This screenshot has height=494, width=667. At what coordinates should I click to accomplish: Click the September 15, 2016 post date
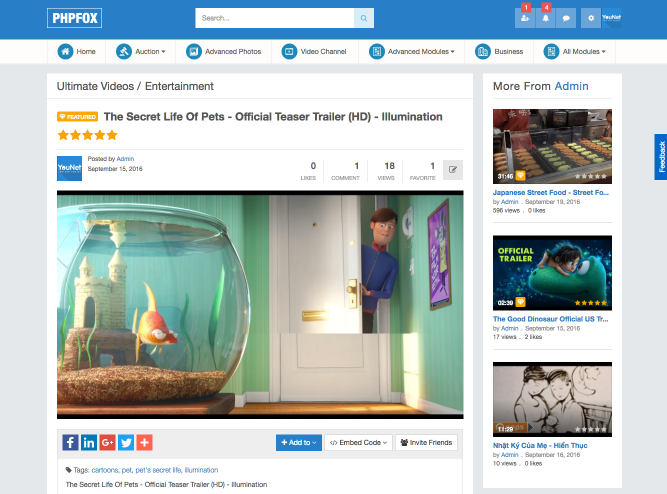(x=115, y=169)
